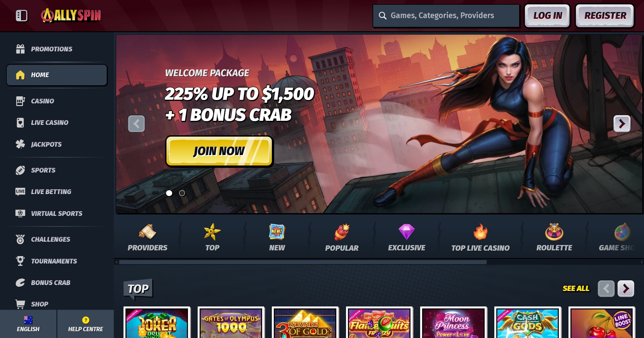Open the Bonus Crab claw icon
Viewport: 644px width, 338px height.
(x=20, y=283)
